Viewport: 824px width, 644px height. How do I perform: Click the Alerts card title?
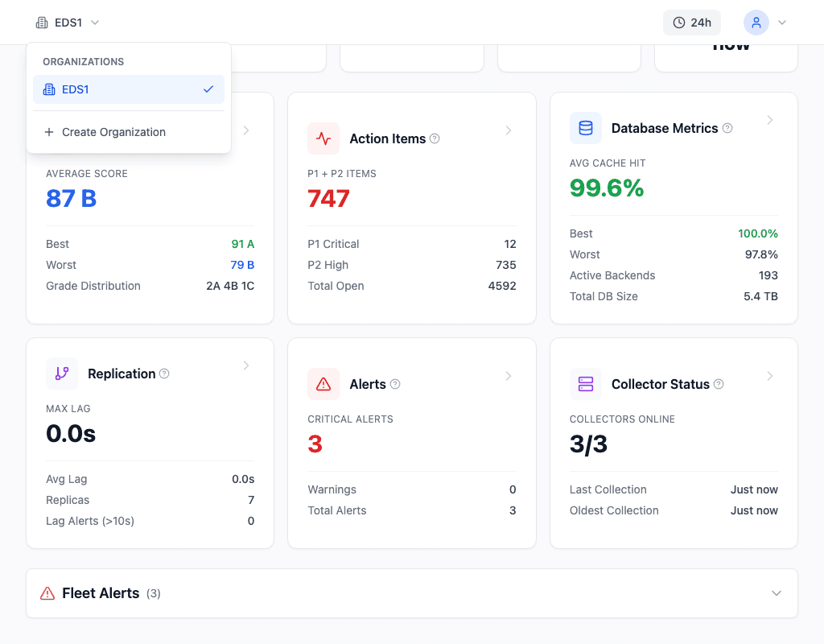pyautogui.click(x=368, y=384)
